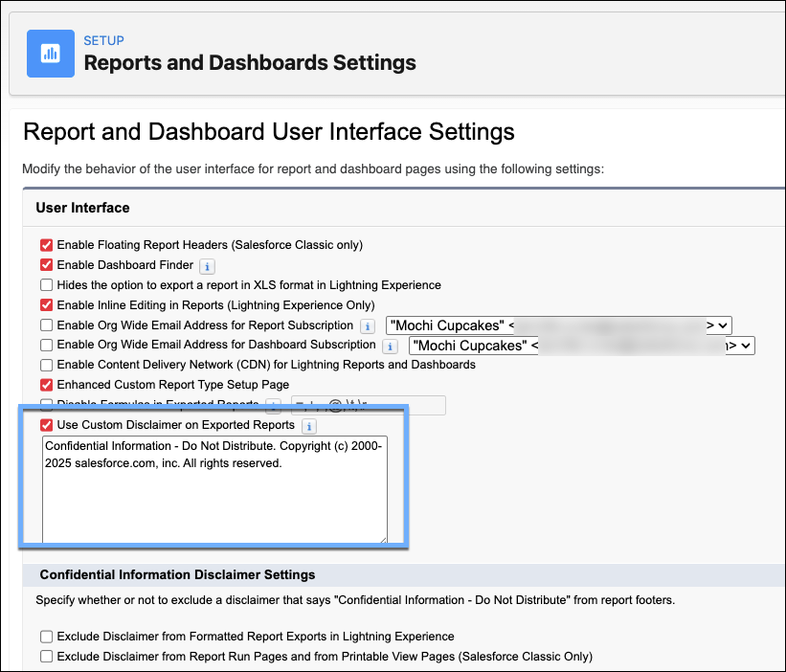Screen dimensions: 786x672
Task: Click the Reports and Dashboards setup icon
Action: (50, 54)
